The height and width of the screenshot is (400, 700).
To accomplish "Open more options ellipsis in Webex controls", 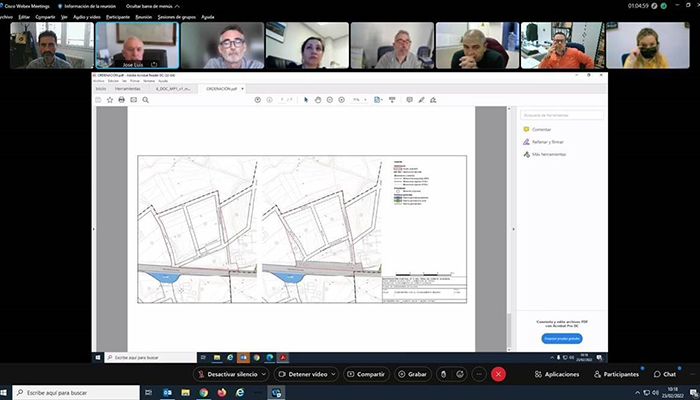I will (x=479, y=373).
